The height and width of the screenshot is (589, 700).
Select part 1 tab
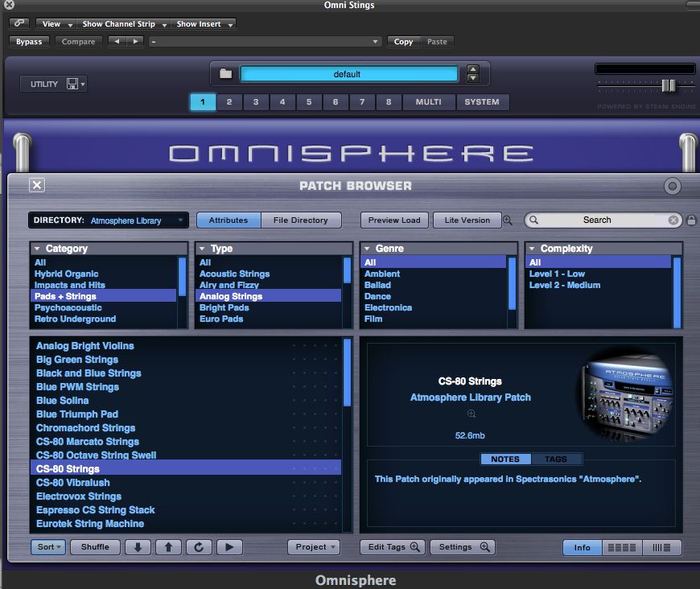(203, 102)
